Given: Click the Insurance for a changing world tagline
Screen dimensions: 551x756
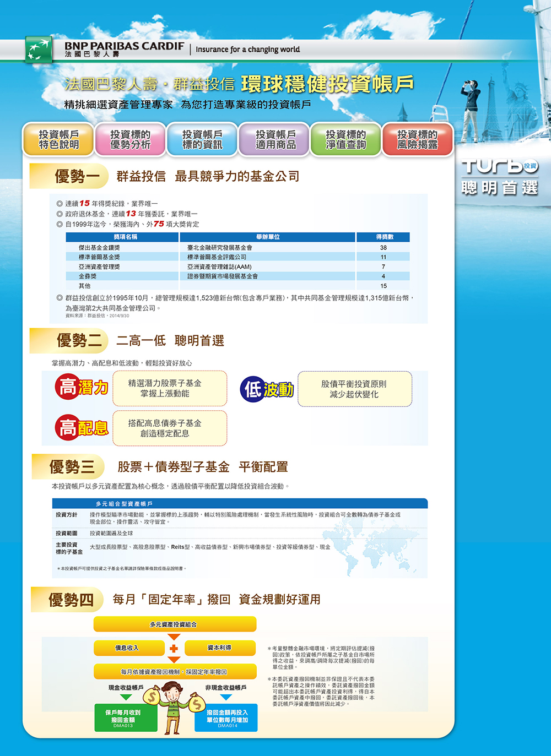Looking at the screenshot, I should tap(247, 50).
